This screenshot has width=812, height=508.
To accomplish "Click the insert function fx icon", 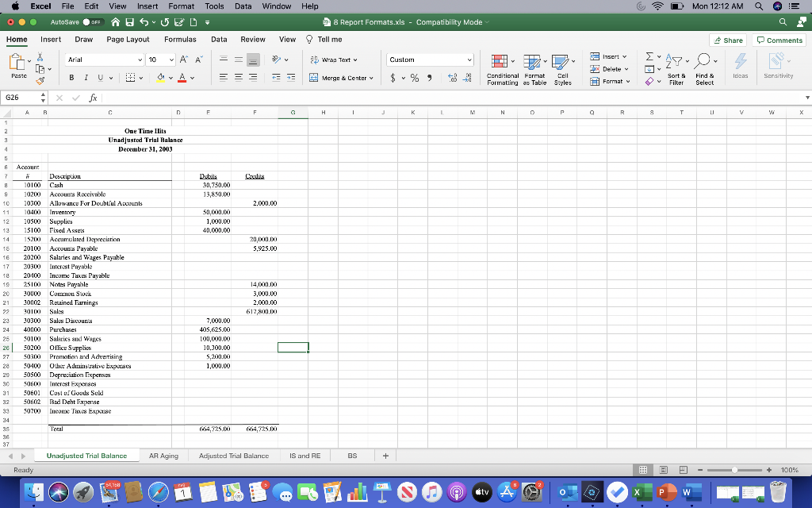I will click(x=93, y=98).
